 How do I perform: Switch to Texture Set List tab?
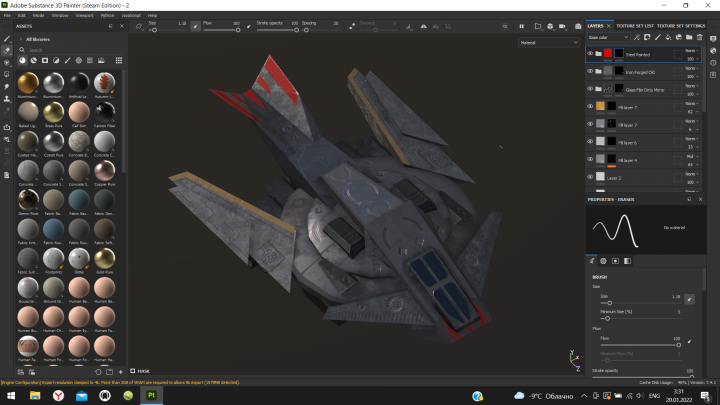point(635,26)
